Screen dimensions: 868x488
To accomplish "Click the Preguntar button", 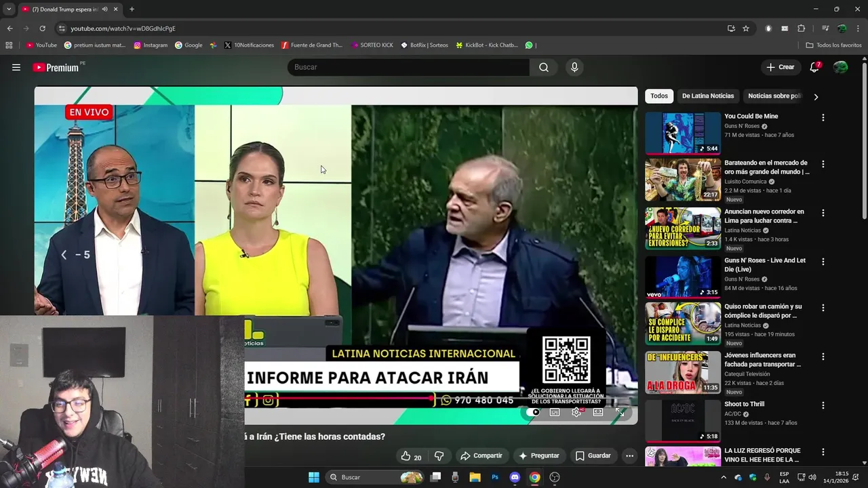I will click(x=538, y=456).
